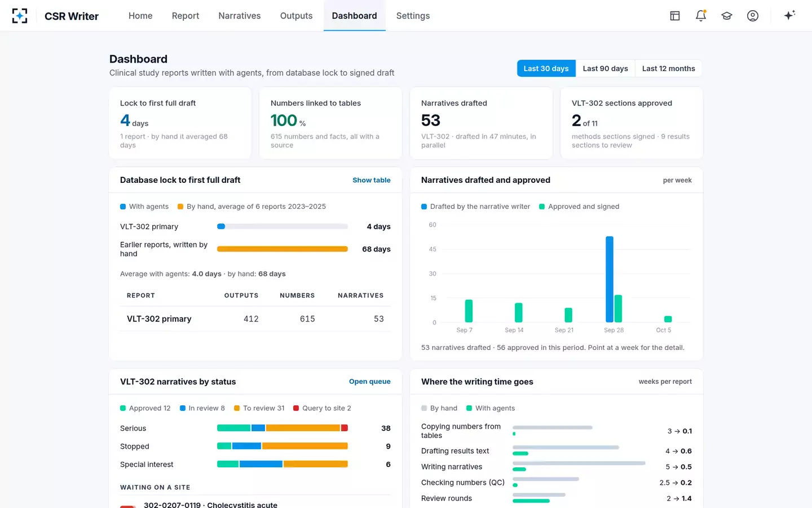This screenshot has height=508, width=812.
Task: Click the VLT-302 primary 4 days progress bar
Action: click(x=283, y=226)
